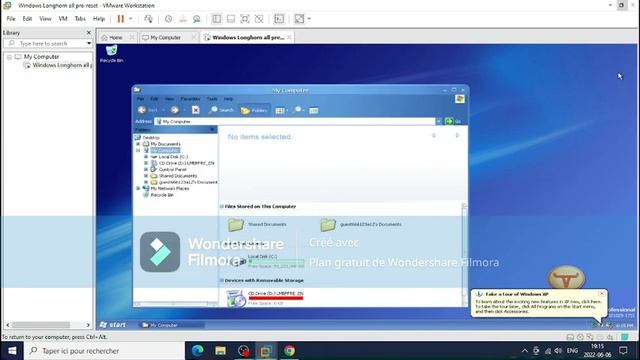
Task: Click the stretch guest display icon
Action: [x=299, y=19]
